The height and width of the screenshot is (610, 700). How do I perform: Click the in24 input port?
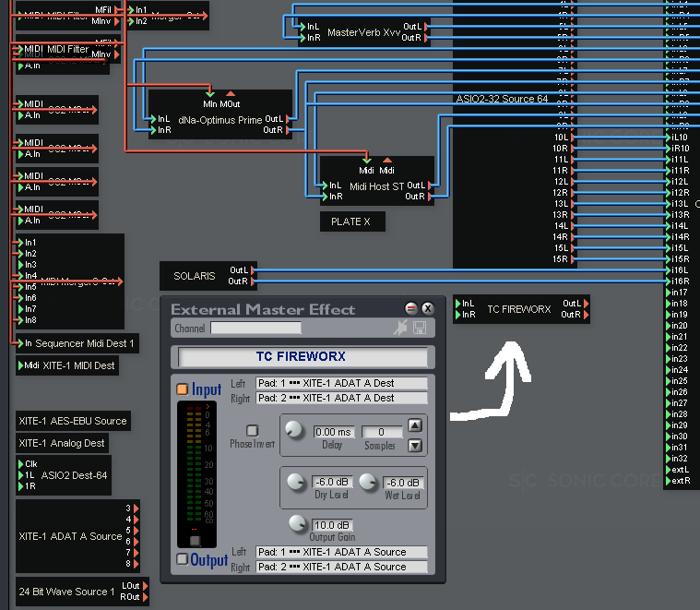[x=669, y=370]
